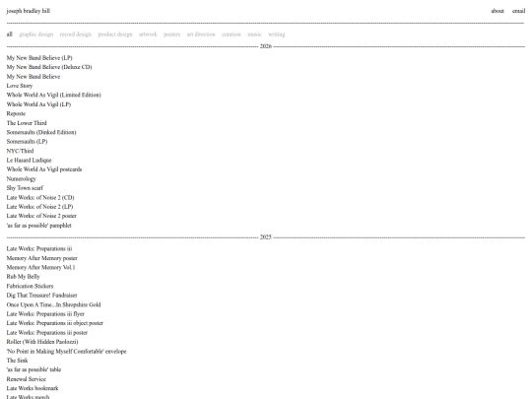Open 'Late Works: of Noise 2 (CD)'

(x=40, y=197)
